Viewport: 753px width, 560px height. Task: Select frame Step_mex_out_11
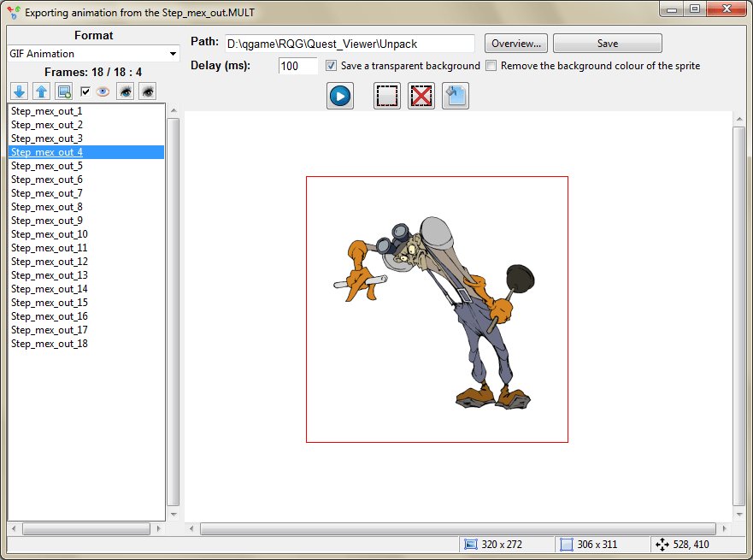pyautogui.click(x=86, y=248)
